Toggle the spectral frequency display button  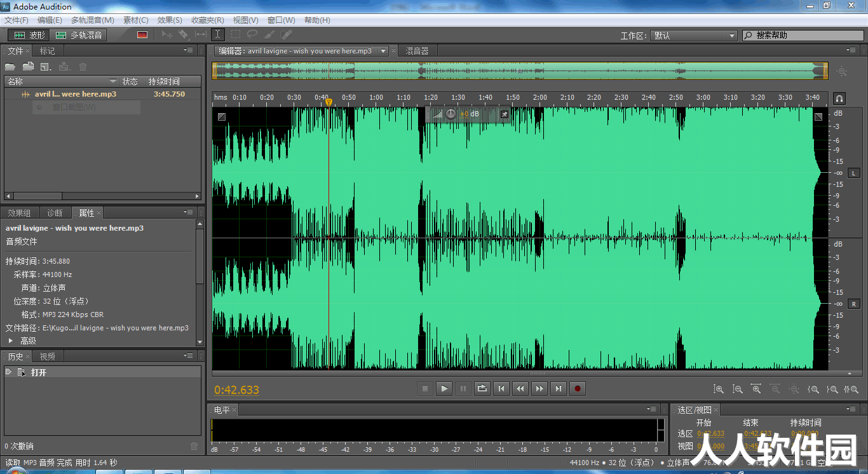tap(142, 35)
